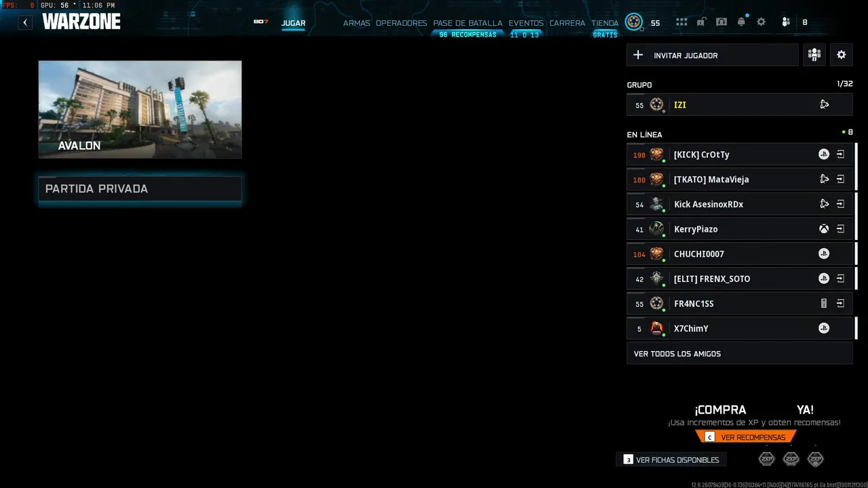Open group settings gear below top bar
868x488 pixels.
tap(842, 55)
